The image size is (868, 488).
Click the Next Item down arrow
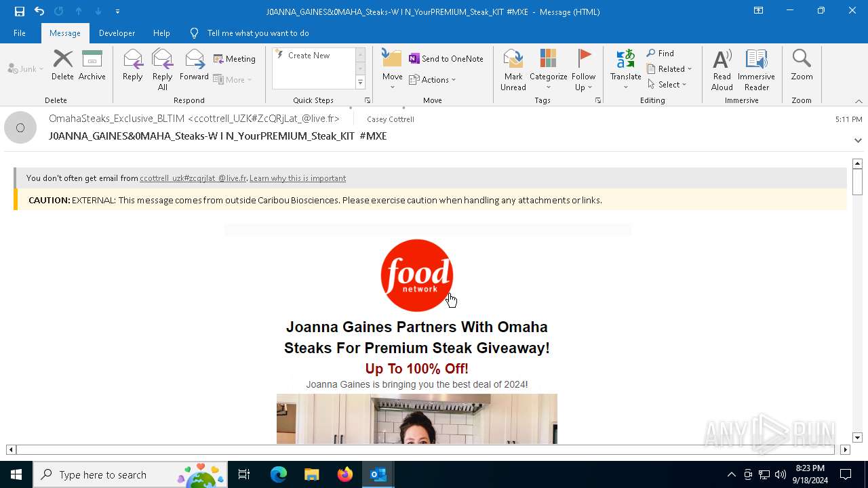98,12
